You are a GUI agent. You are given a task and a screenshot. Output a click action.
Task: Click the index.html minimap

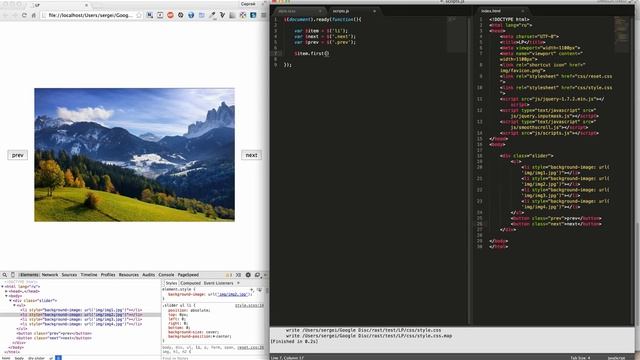tap(622, 34)
